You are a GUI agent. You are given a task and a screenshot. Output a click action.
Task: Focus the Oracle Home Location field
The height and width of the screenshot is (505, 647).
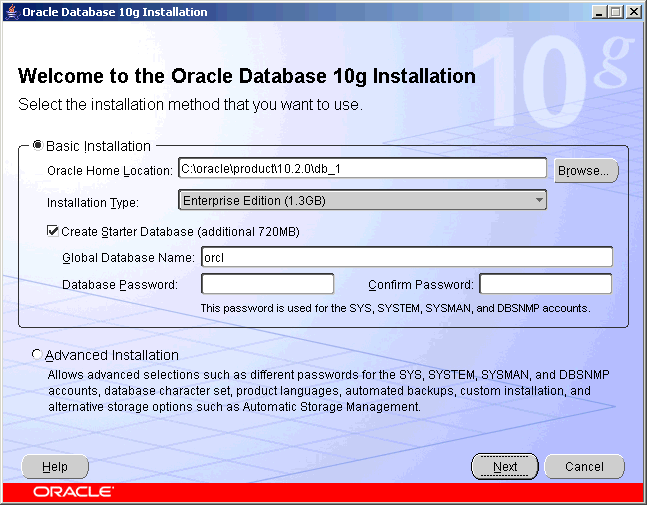point(362,169)
